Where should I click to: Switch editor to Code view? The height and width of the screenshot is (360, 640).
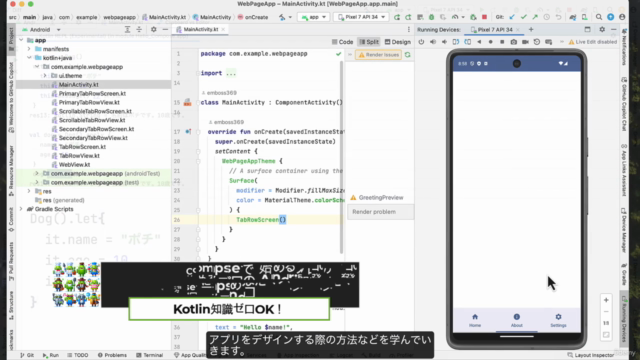tap(342, 42)
